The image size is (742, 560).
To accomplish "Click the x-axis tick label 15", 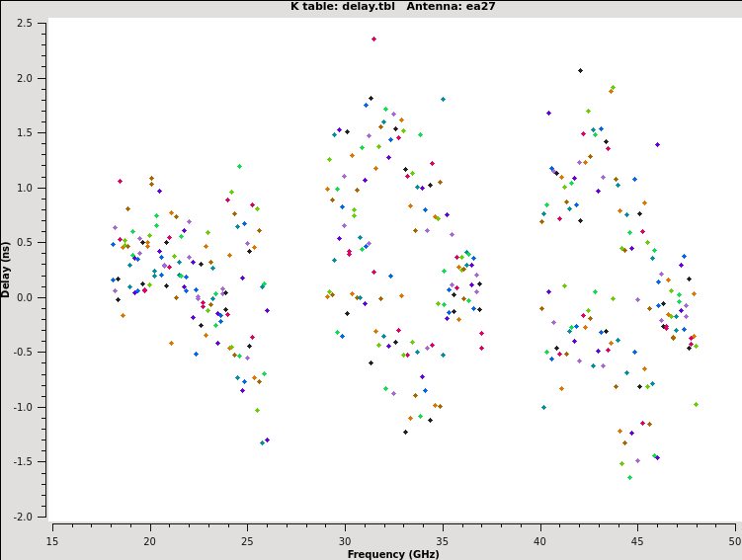I will coord(52,540).
